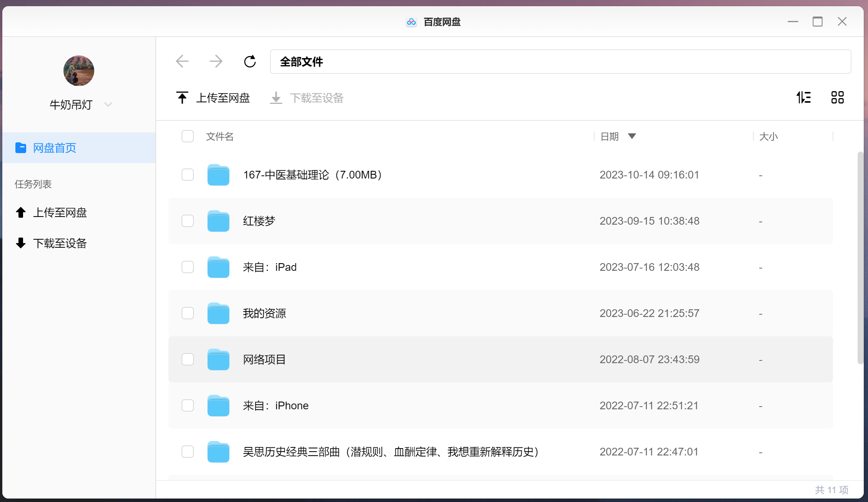Sort by the 日期 column header label
Viewport: 868px width, 502px height.
point(610,137)
